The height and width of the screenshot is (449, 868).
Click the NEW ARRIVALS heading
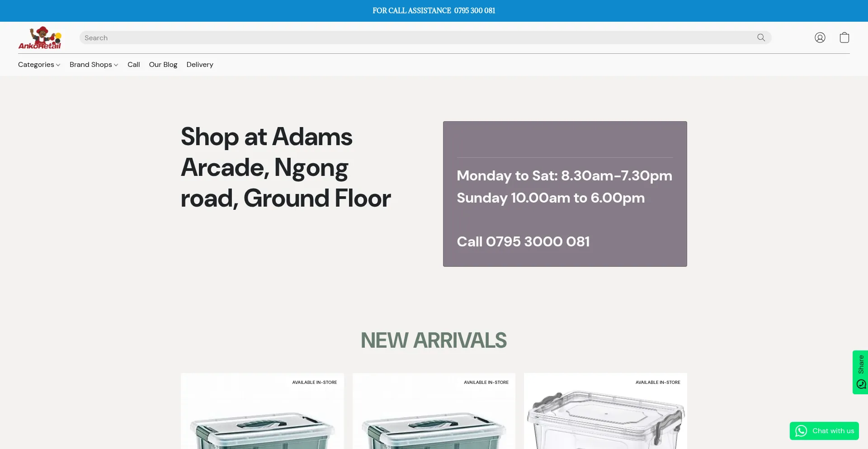(x=434, y=340)
